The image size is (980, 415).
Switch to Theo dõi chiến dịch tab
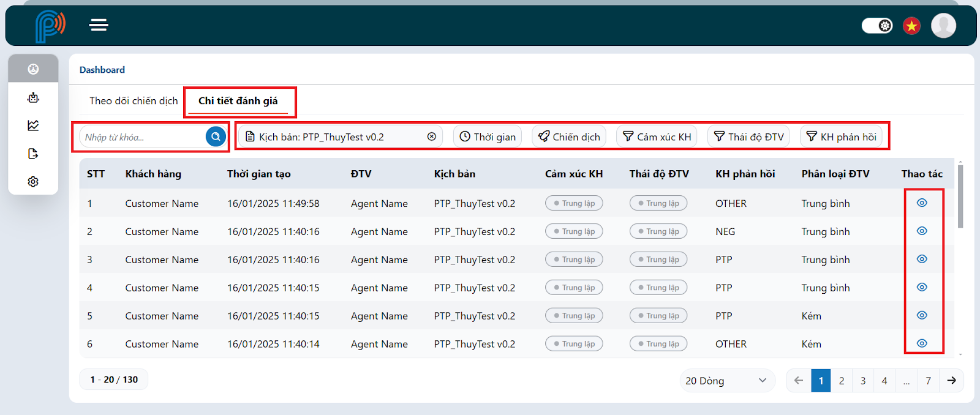tap(134, 101)
